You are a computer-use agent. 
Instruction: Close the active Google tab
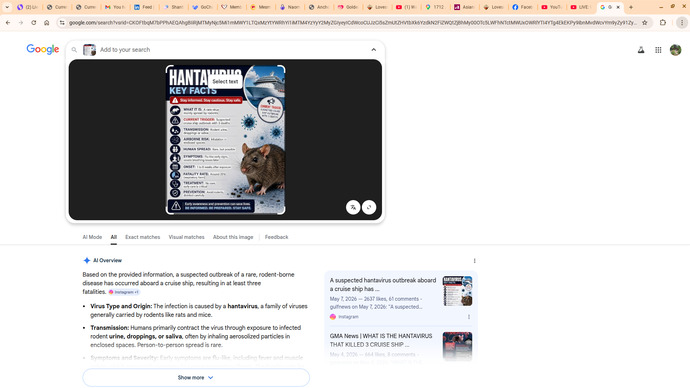coord(618,7)
